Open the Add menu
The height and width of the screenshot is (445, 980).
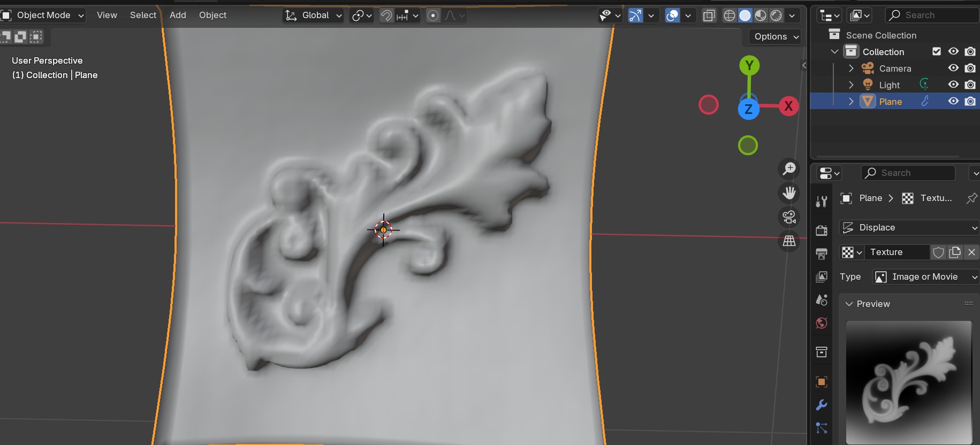178,15
